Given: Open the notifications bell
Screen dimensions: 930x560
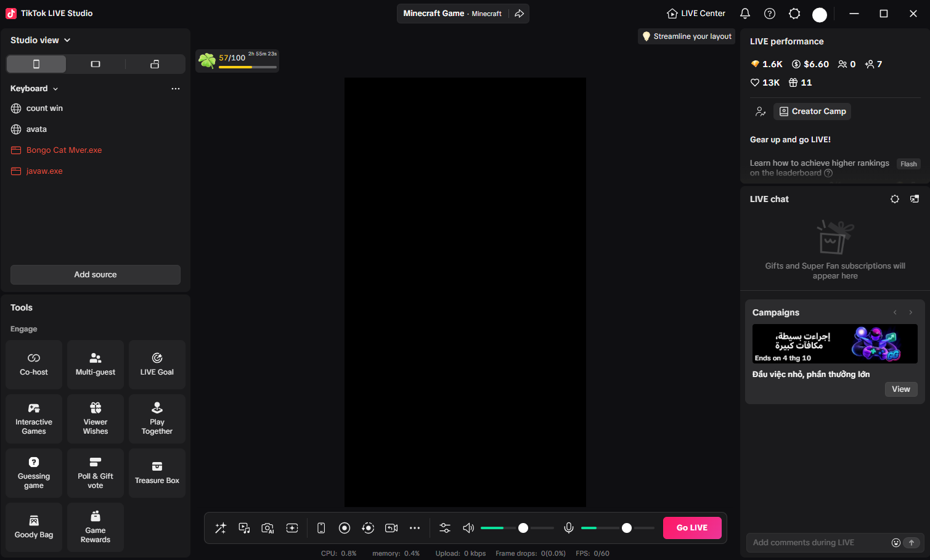Looking at the screenshot, I should [745, 14].
